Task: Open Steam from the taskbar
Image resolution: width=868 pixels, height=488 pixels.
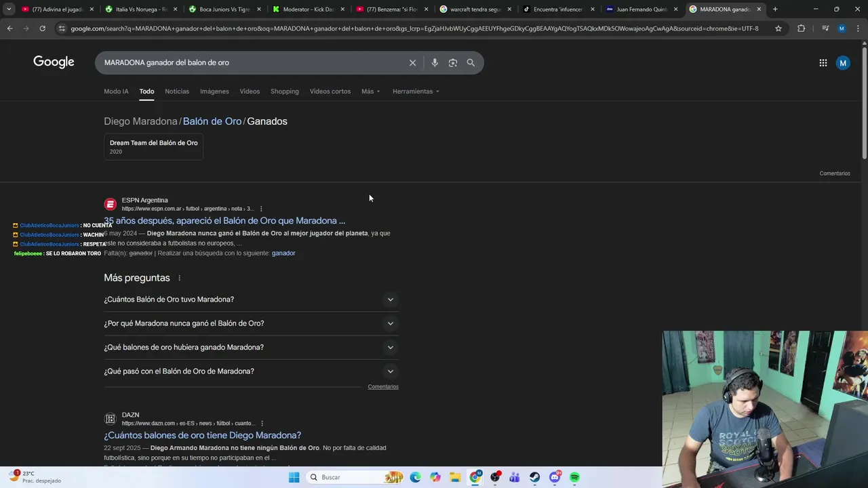Action: 535,477
